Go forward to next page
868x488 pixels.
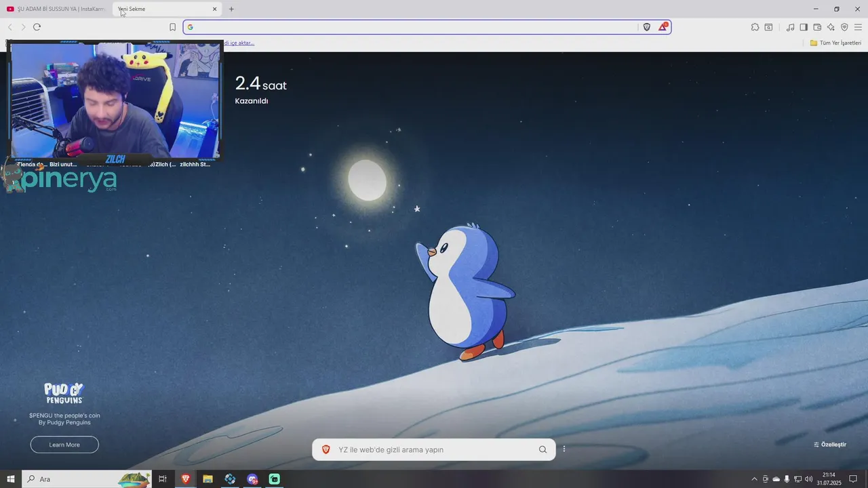pos(23,27)
